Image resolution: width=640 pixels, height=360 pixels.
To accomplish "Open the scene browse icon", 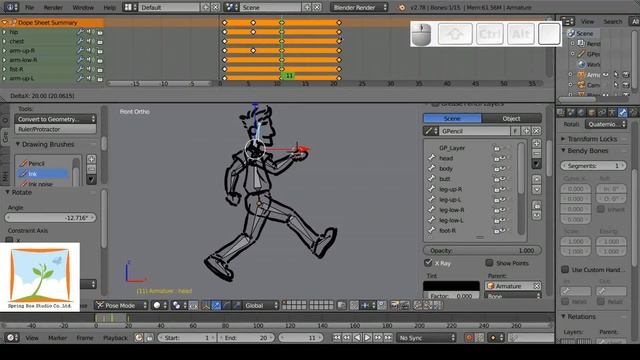I will [x=231, y=7].
